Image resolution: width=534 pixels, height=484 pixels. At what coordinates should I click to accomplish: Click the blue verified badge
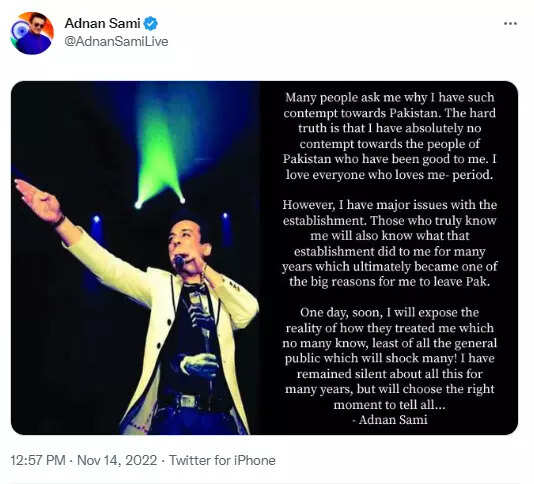(x=151, y=24)
